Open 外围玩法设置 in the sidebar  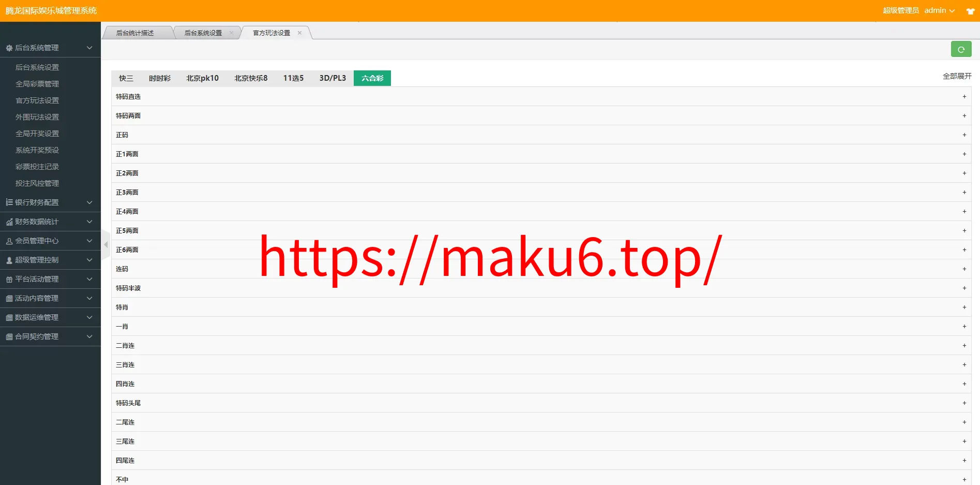pyautogui.click(x=37, y=117)
